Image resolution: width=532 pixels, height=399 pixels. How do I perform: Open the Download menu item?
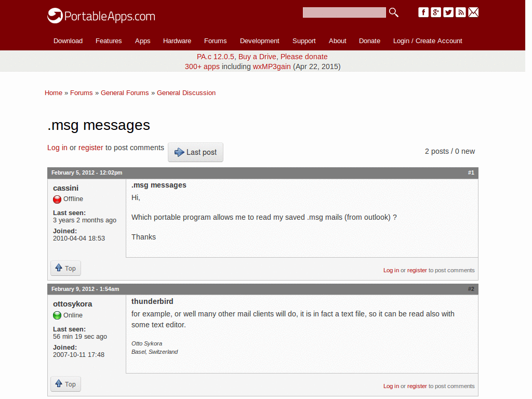click(68, 41)
